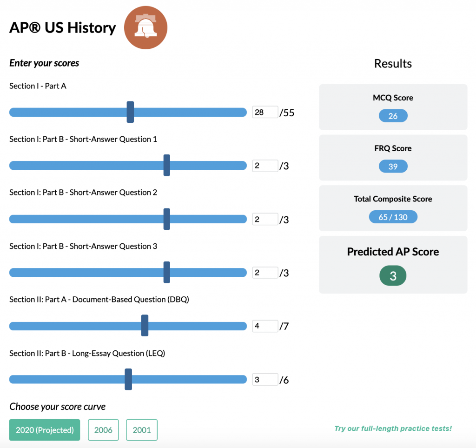
Task: Click Short-Answer Question 1 score input
Action: tap(264, 166)
